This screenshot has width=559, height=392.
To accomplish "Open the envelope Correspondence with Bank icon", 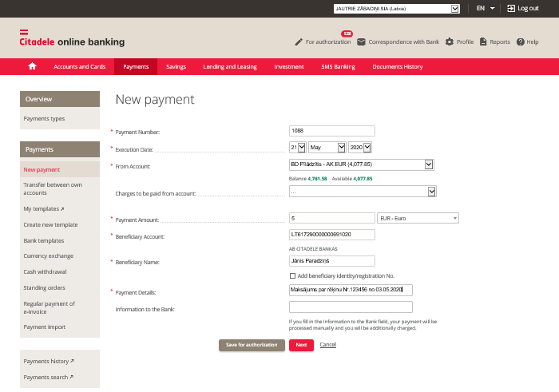I will coord(362,42).
